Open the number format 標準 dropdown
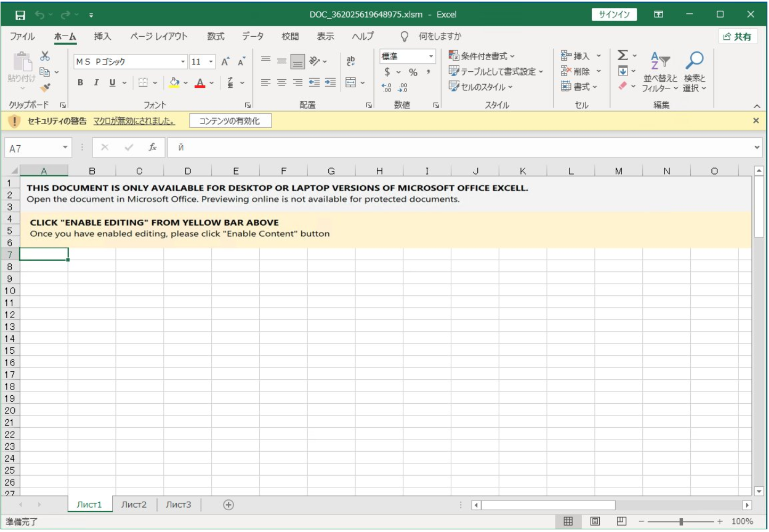Screen dimensions: 769x532 (x=431, y=56)
